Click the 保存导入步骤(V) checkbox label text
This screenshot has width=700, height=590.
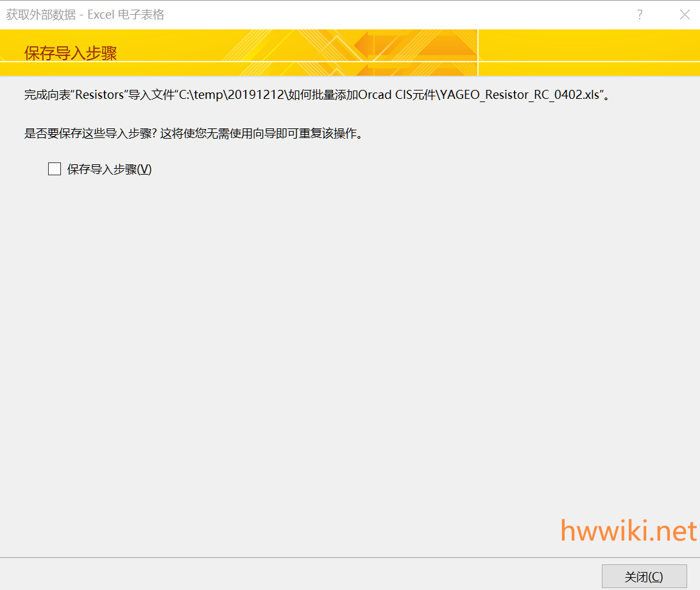[x=109, y=169]
